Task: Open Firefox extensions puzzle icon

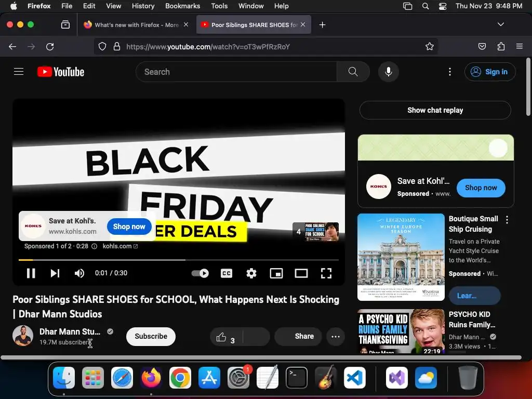Action: point(501,46)
